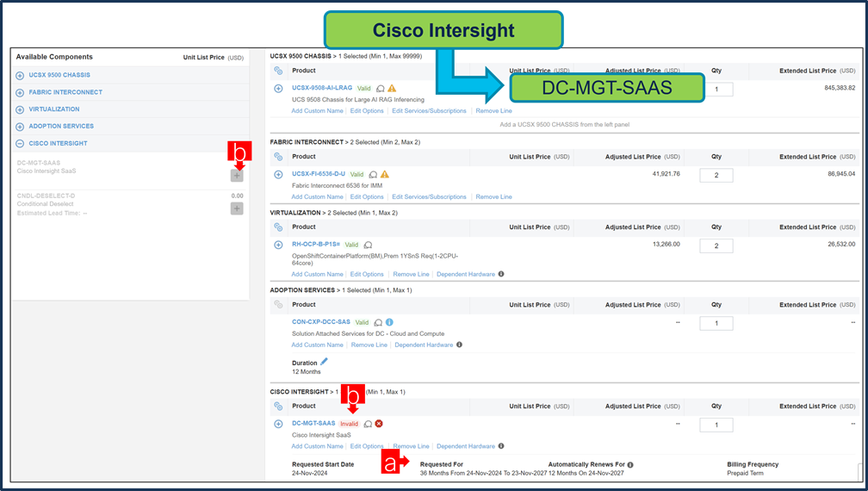Expand FABRIC INTERCONNECT component group
This screenshot has width=868, height=491.
coord(20,92)
